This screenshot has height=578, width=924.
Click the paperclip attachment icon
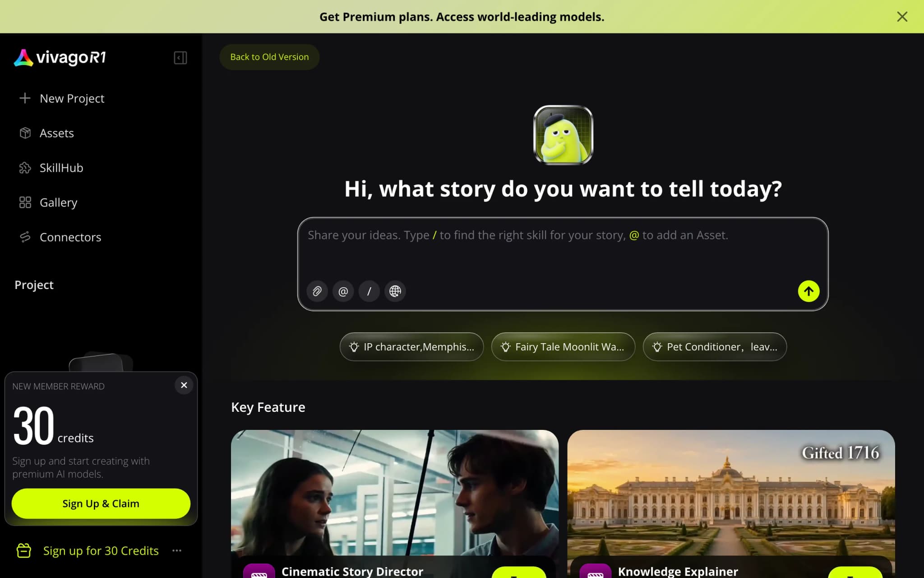click(x=317, y=291)
